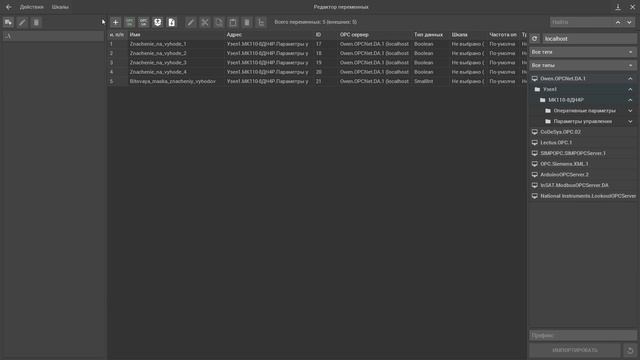This screenshot has height=360, width=640.
Task: Go to next search result arrow
Action: pos(629,22)
